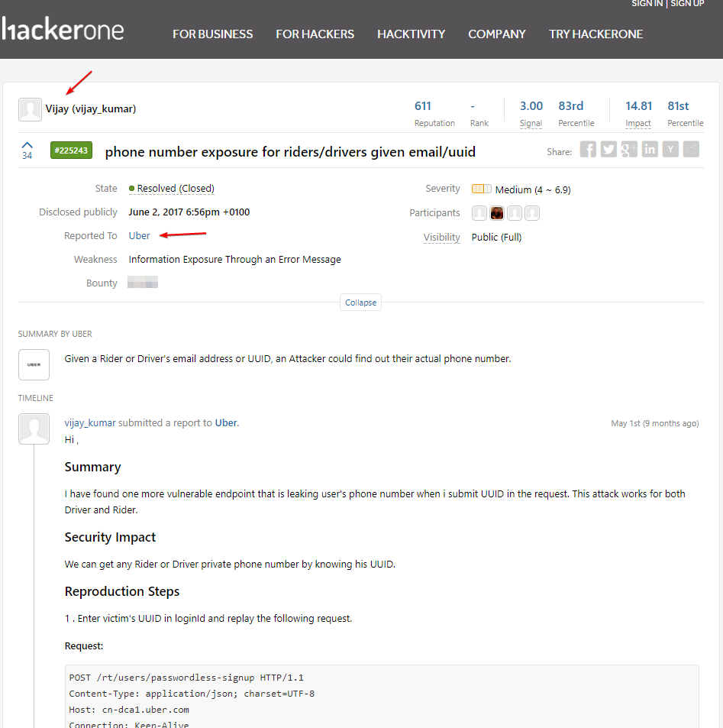Image resolution: width=723 pixels, height=728 pixels.
Task: Click the Medium (4 ~ 6.9) severity text
Action: point(533,190)
